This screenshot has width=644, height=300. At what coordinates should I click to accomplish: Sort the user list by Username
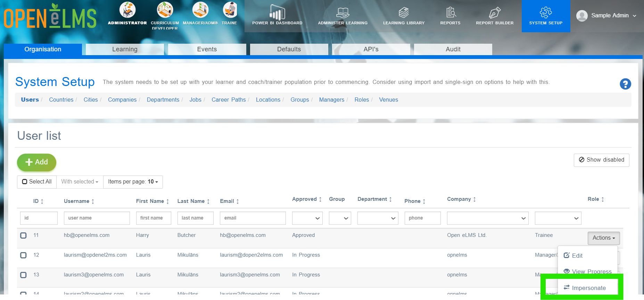79,201
